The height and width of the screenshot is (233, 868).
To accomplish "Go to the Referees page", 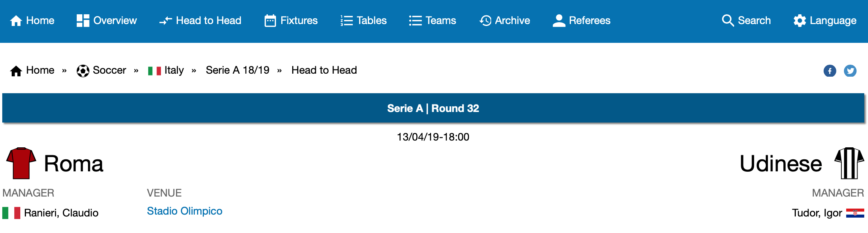I will (581, 21).
